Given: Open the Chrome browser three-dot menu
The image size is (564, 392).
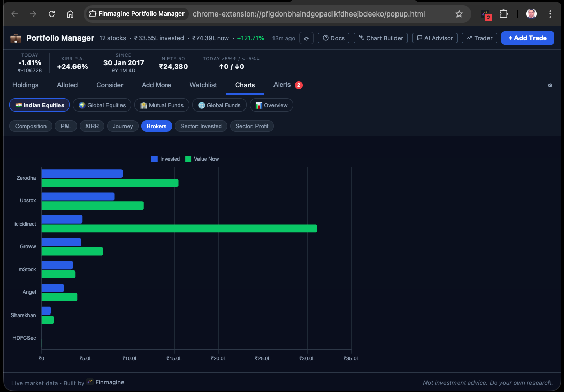Looking at the screenshot, I should [550, 14].
